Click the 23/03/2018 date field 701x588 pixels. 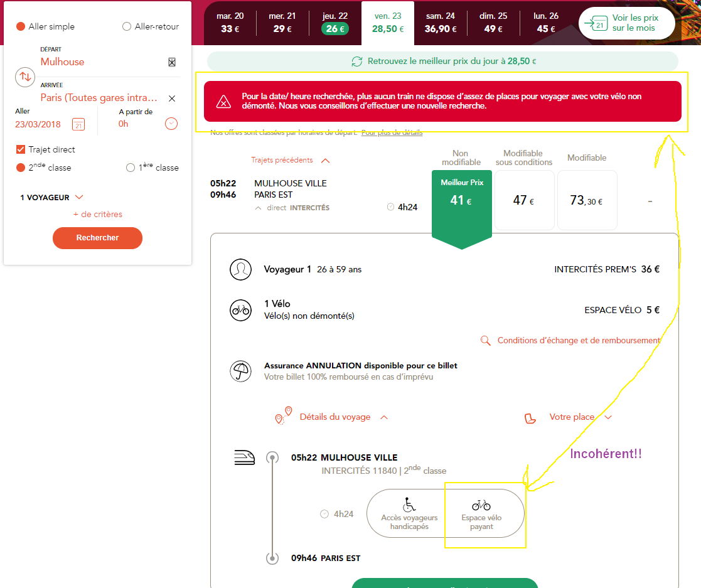click(x=38, y=124)
